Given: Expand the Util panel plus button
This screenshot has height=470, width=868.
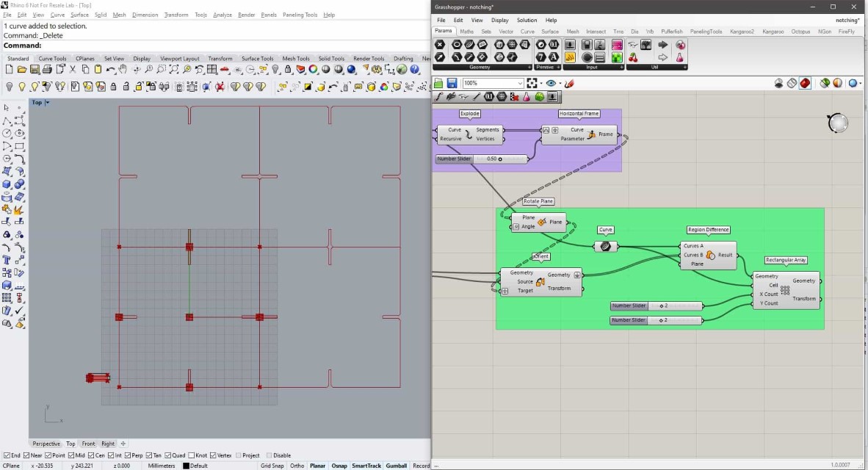Looking at the screenshot, I should coord(685,67).
